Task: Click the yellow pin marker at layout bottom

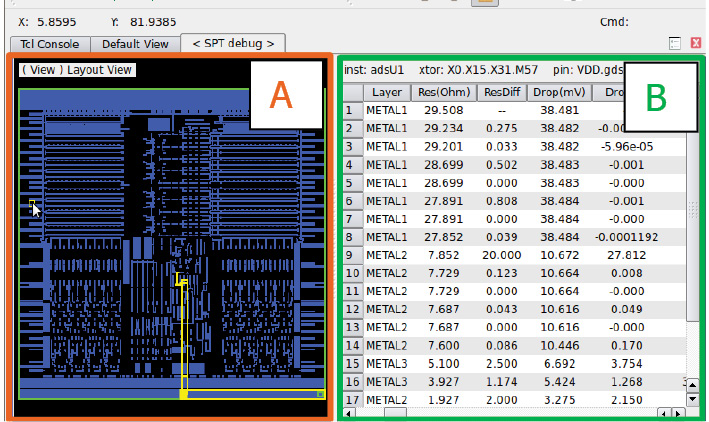Action: click(x=183, y=395)
